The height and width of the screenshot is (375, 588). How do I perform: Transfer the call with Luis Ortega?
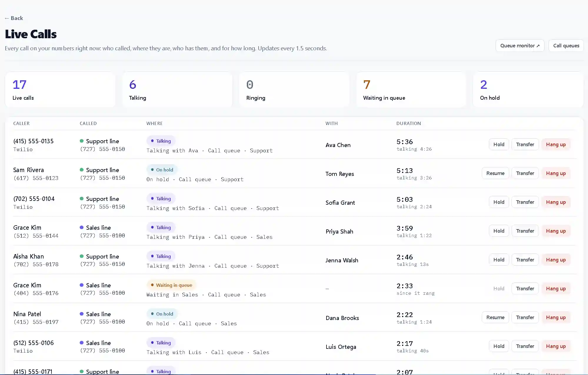tap(525, 346)
